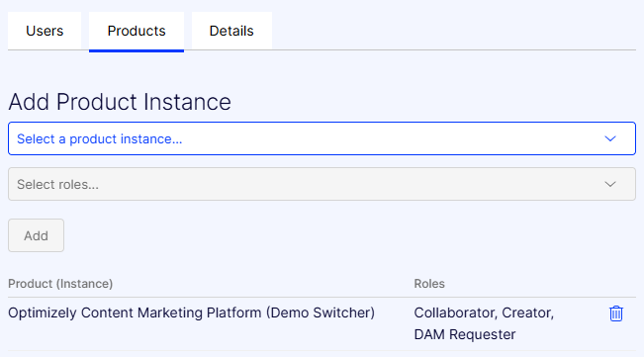Viewport: 644px width, 357px height.
Task: Remove the Optimizely Content Marketing Platform instance
Action: tap(615, 313)
